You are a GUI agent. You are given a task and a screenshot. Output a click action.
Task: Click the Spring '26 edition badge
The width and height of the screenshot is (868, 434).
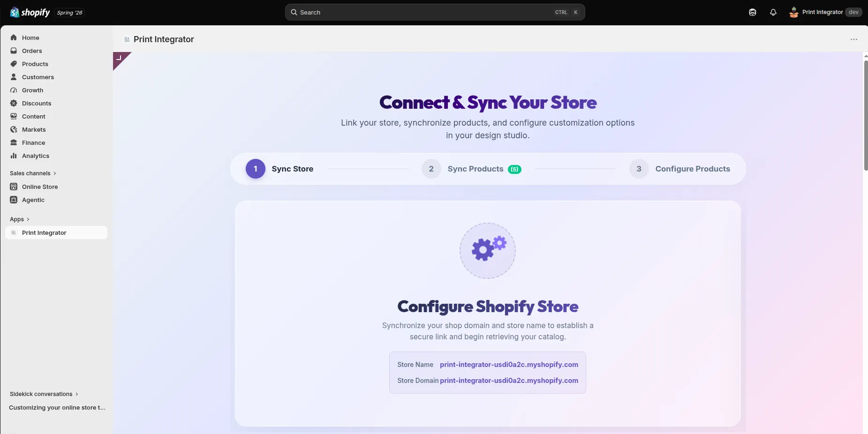(69, 13)
